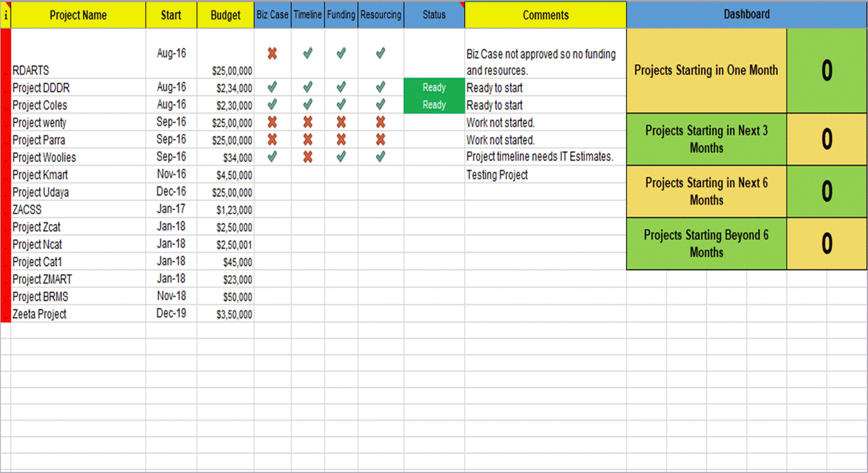Select Project Coles' Biz Case check mark
The width and height of the screenshot is (868, 473).
[272, 105]
